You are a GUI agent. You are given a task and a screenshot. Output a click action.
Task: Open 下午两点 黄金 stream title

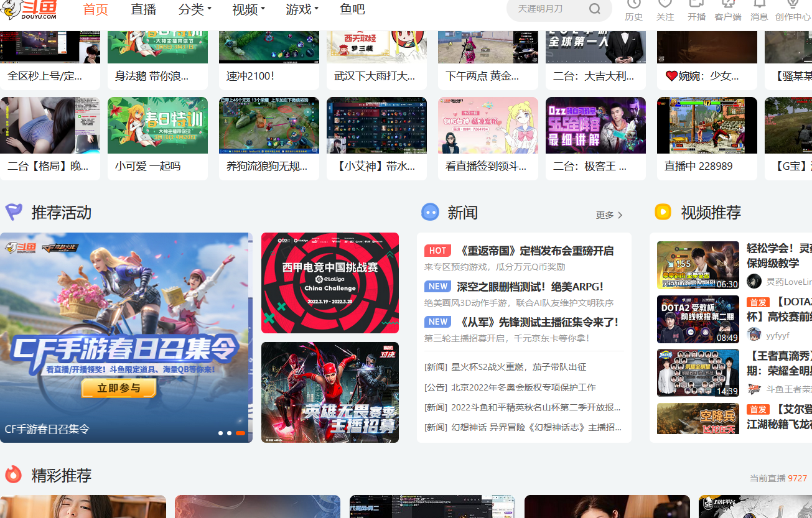482,76
